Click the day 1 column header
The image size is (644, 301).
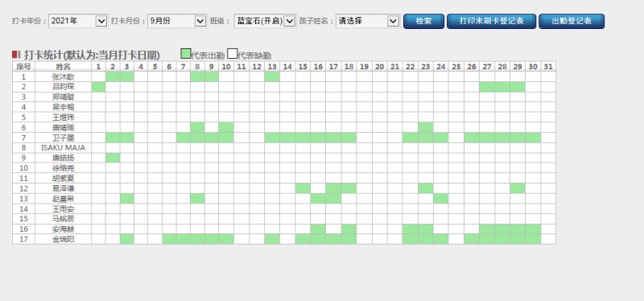click(98, 67)
